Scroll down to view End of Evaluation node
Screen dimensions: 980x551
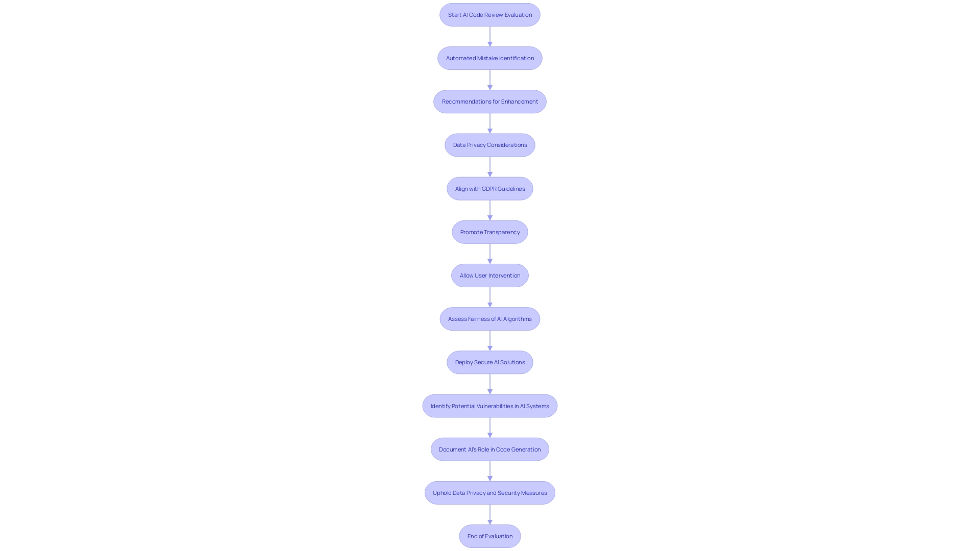[490, 536]
